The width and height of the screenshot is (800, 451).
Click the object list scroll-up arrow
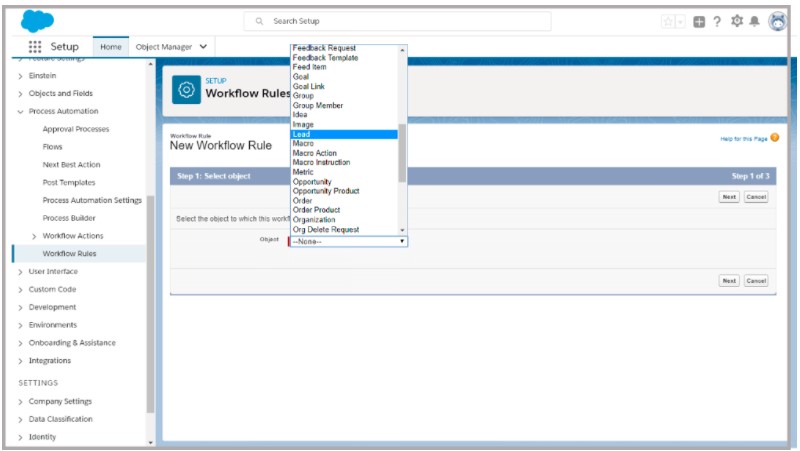tap(402, 50)
